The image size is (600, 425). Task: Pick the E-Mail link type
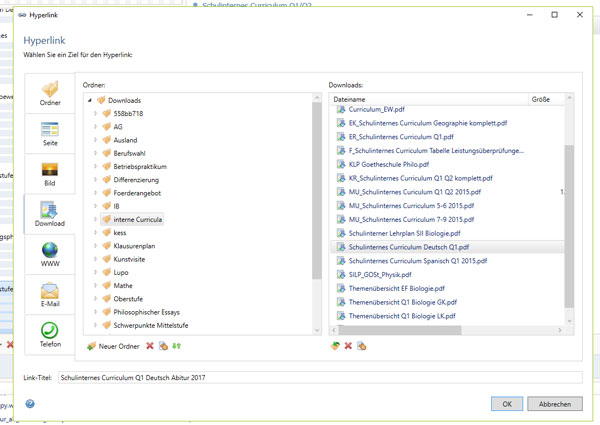pyautogui.click(x=50, y=294)
